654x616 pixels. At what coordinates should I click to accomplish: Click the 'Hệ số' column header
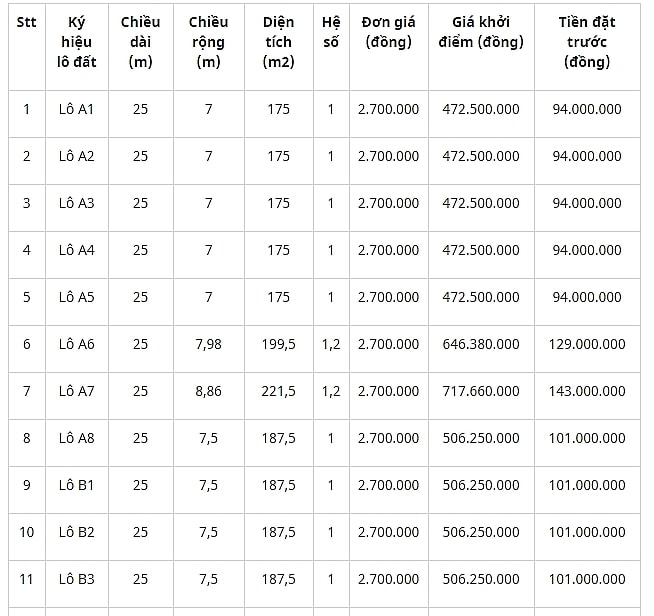(331, 47)
